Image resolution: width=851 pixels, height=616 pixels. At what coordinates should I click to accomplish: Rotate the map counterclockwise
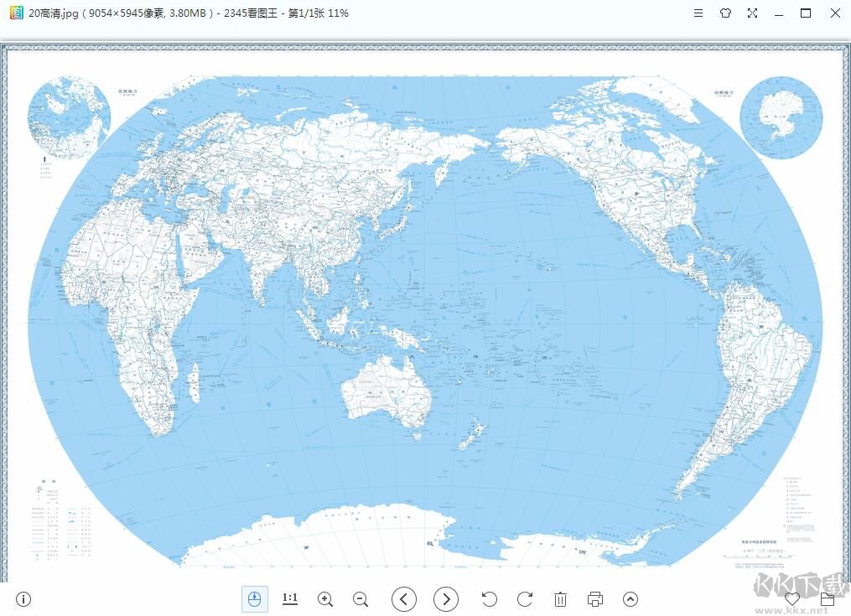point(490,599)
